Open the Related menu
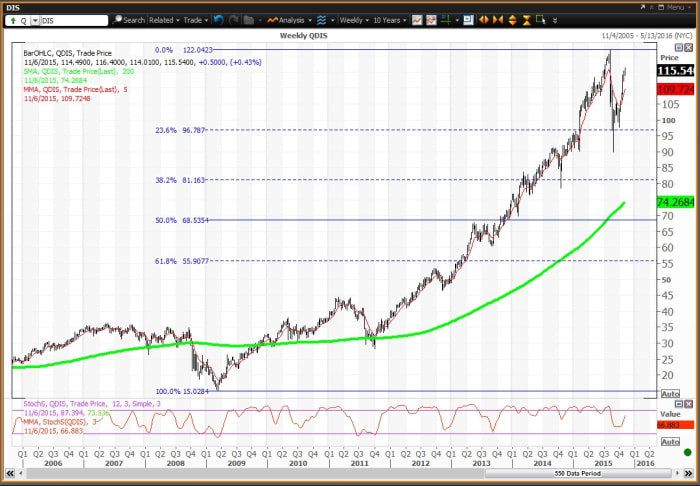Image resolution: width=700 pixels, height=486 pixels. tap(163, 19)
